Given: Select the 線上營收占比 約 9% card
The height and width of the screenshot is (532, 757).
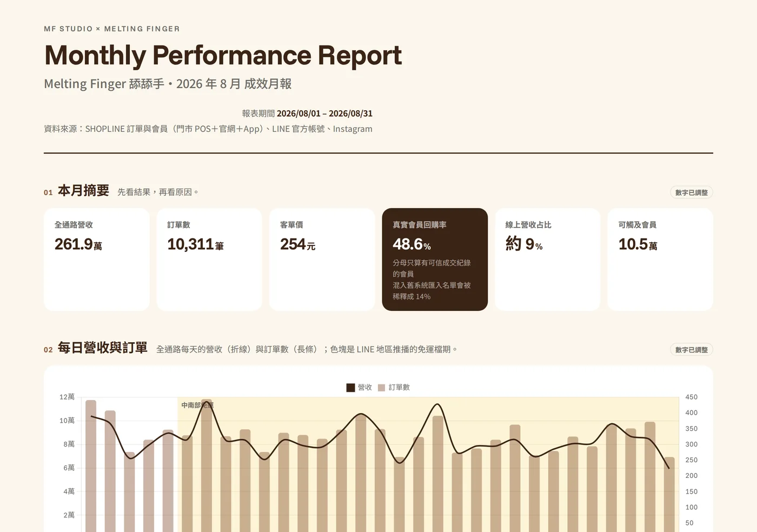Looking at the screenshot, I should click(548, 260).
